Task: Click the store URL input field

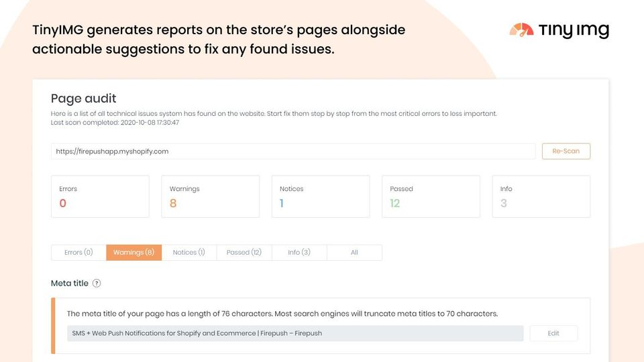Action: (x=292, y=152)
